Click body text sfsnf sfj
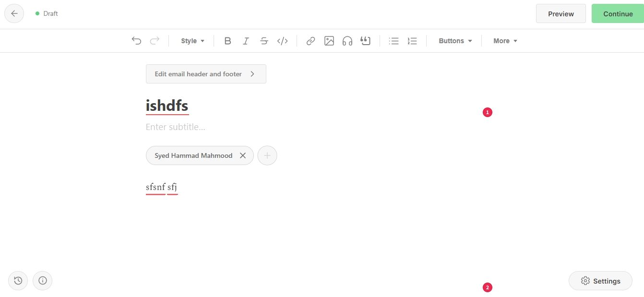Image resolution: width=644 pixels, height=297 pixels. [x=162, y=187]
